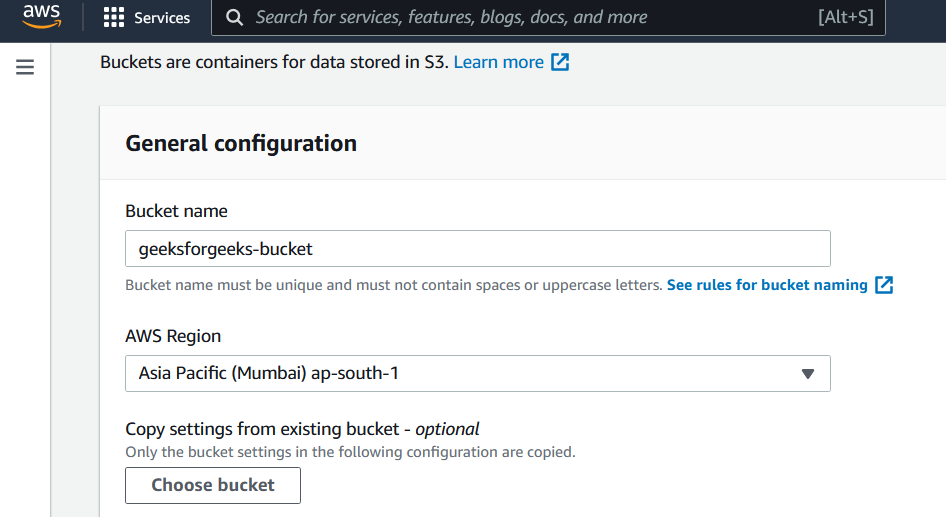This screenshot has width=946, height=517.
Task: Click external link icon beside Learn more
Action: tap(560, 62)
